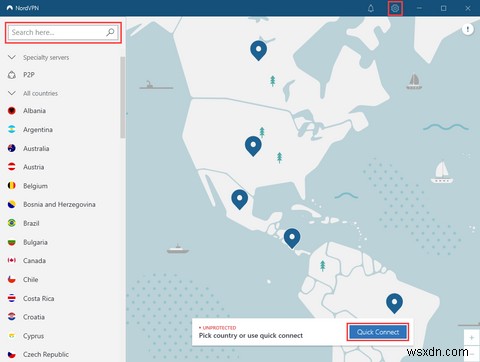
Task: Click the UNPROTECTED status label
Action: click(219, 328)
